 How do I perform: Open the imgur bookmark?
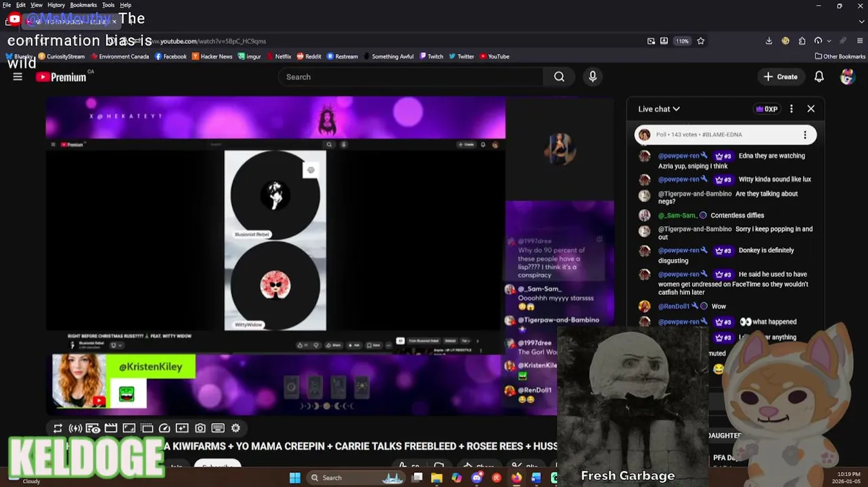[x=249, y=57]
